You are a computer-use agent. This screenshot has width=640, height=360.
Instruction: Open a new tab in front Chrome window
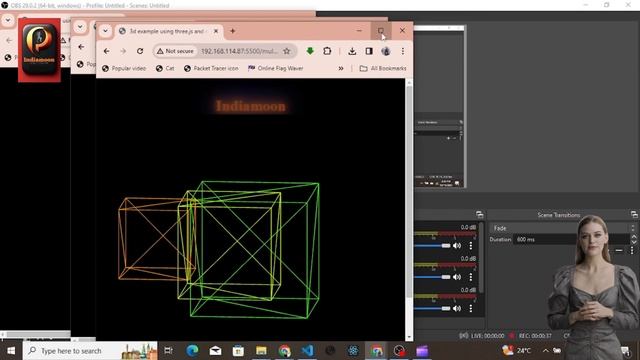[x=233, y=31]
